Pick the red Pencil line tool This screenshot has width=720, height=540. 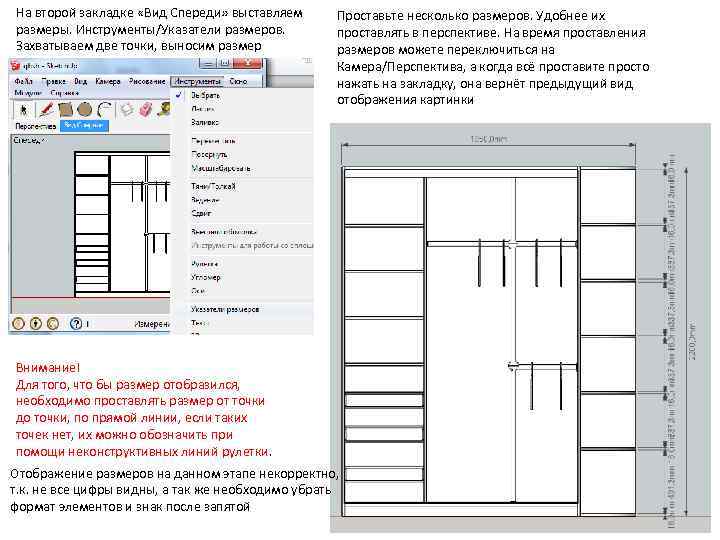[x=46, y=110]
